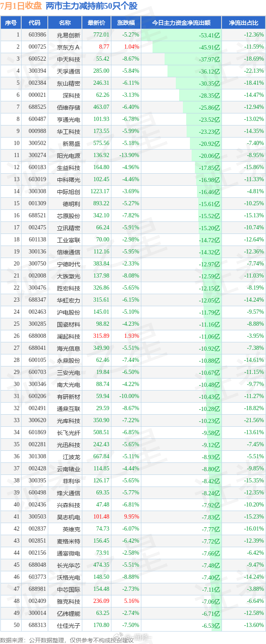The image size is (266, 644).
Task: Select 京东方A latest price 8.77
Action: point(104,47)
